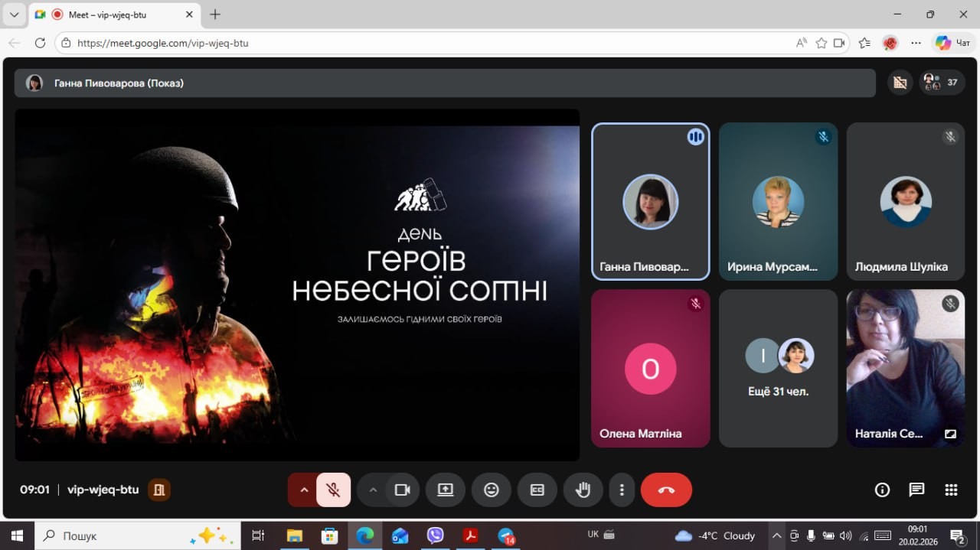Unmute the microphone in Meet controls
The width and height of the screenshot is (980, 550).
coord(333,490)
